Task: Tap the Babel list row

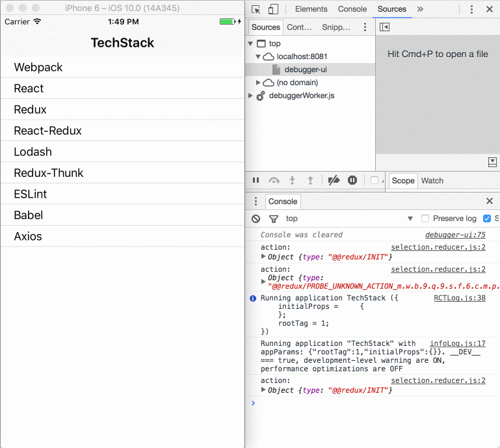Action: pos(122,215)
